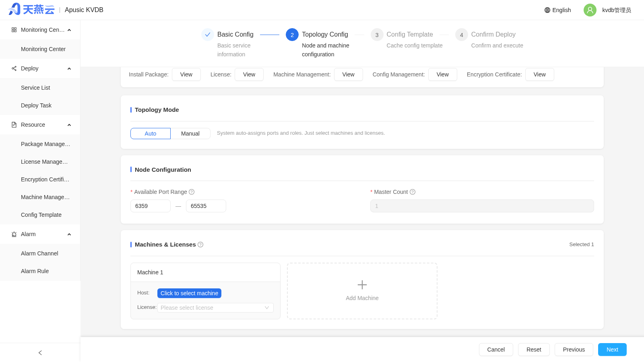The image size is (644, 362).
Task: Collapse the Resource menu group chevron
Action: point(69,125)
